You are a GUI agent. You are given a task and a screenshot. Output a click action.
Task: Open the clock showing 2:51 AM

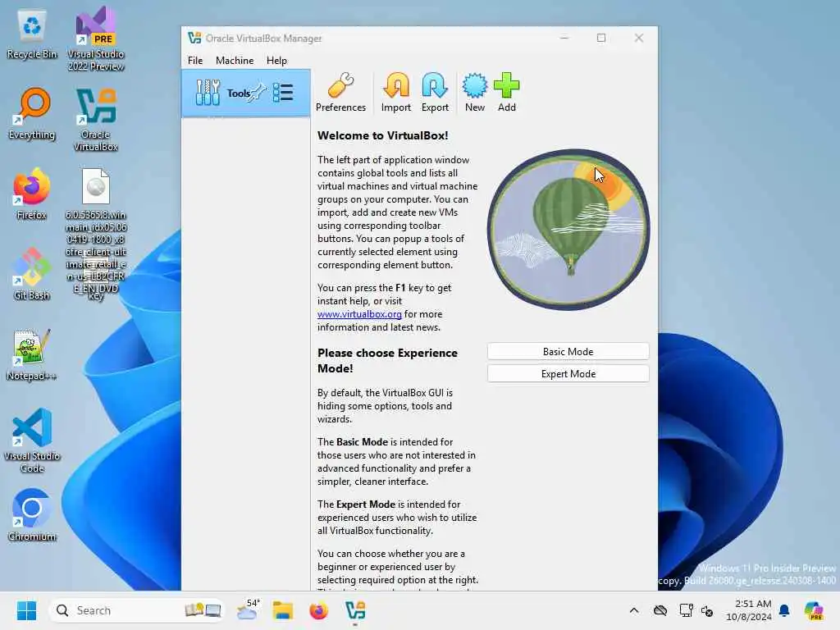749,610
